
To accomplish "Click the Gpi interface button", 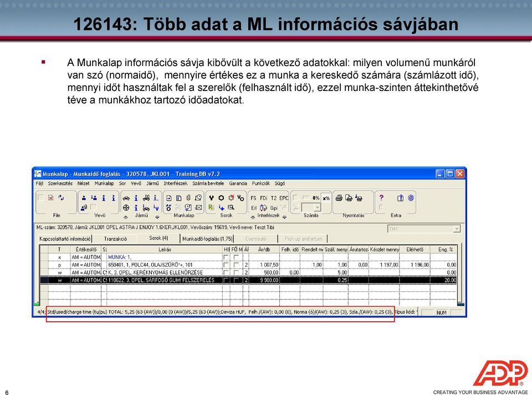I will [274, 207].
